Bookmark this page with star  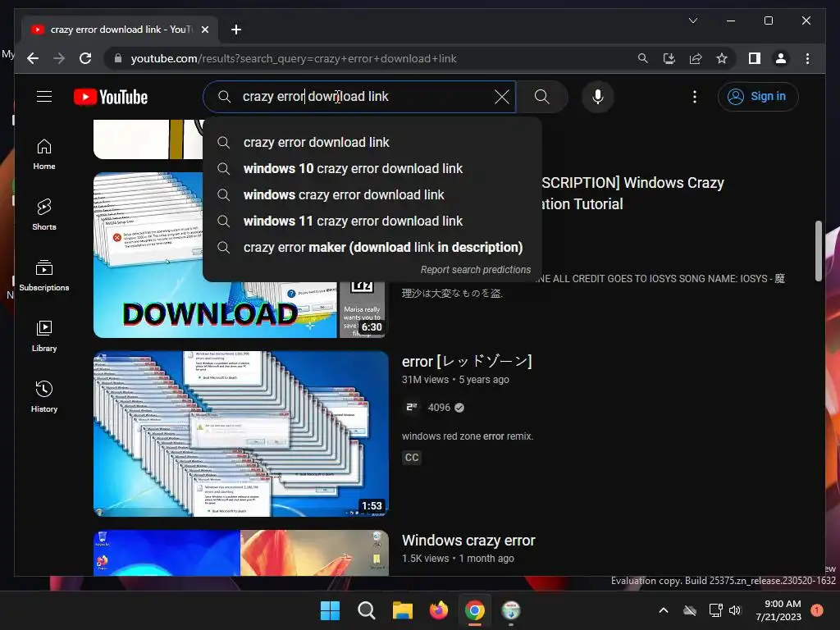click(722, 58)
